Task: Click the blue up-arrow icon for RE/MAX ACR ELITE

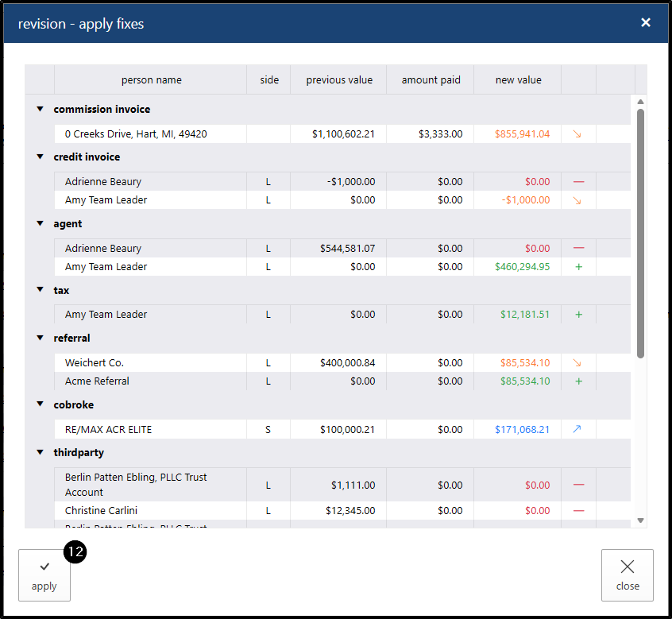Action: (577, 430)
